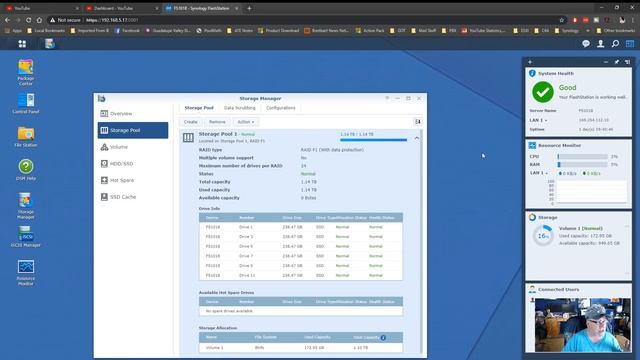The image size is (640, 360).
Task: Click widget panel dock icon next to pin
Action: pyautogui.click(x=627, y=62)
